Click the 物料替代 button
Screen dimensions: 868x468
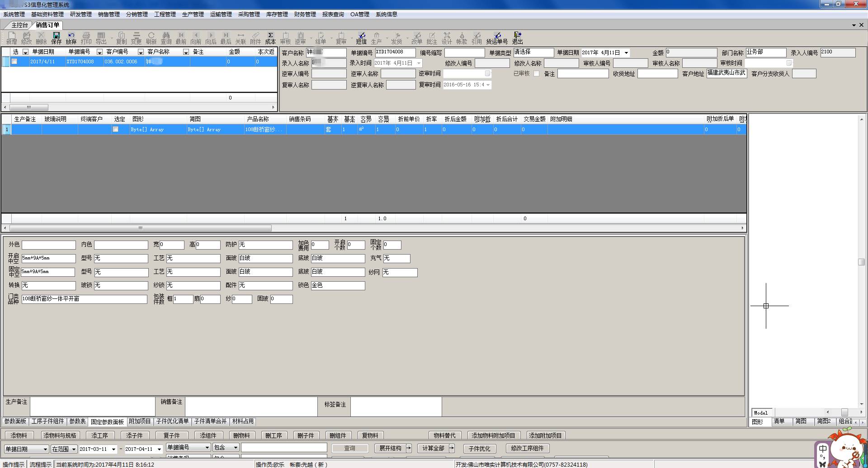tap(444, 435)
